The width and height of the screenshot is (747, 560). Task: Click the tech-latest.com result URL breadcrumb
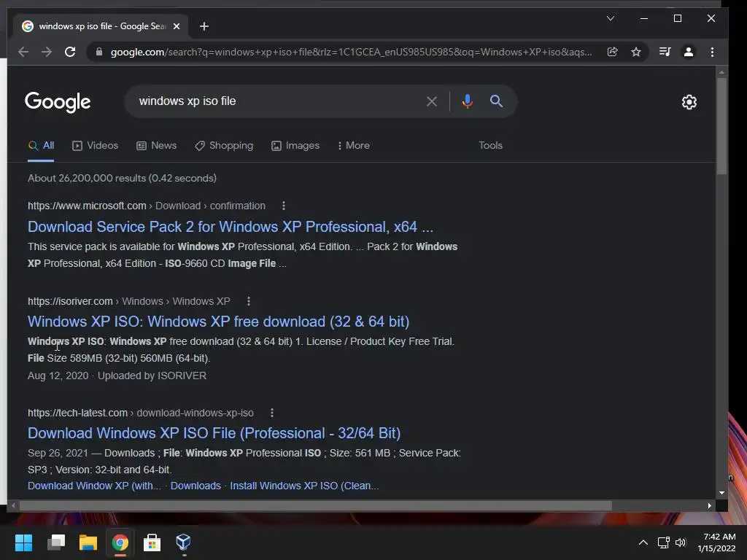[x=141, y=413]
